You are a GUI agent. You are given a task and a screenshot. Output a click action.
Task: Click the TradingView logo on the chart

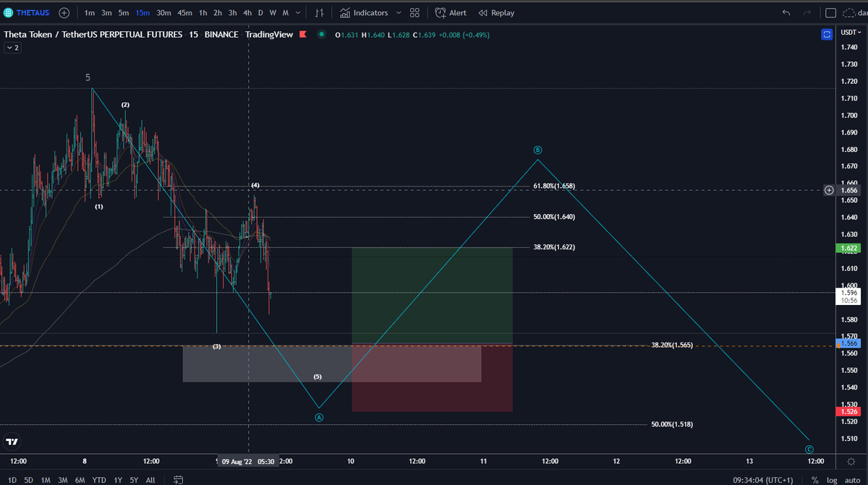(x=12, y=441)
